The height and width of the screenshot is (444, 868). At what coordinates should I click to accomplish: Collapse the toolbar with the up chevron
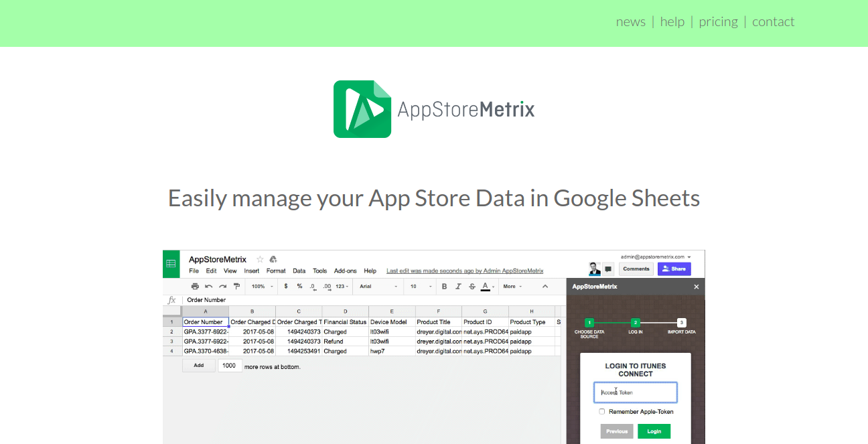(x=545, y=287)
